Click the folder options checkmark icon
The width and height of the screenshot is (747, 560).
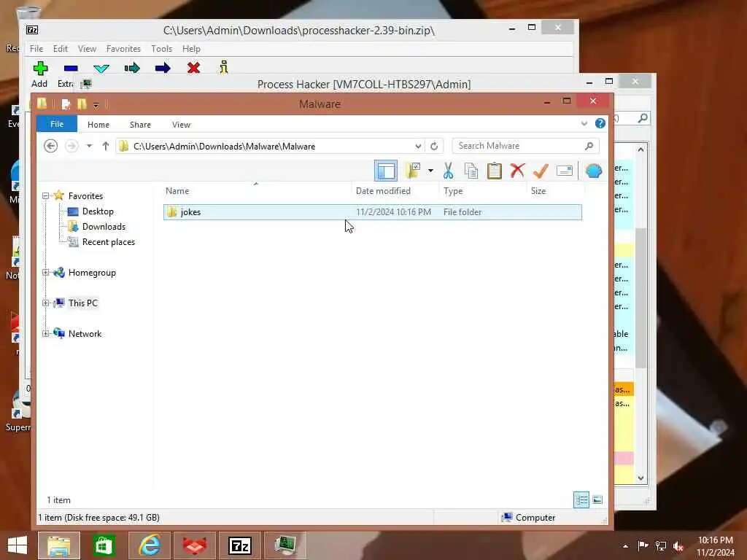413,171
